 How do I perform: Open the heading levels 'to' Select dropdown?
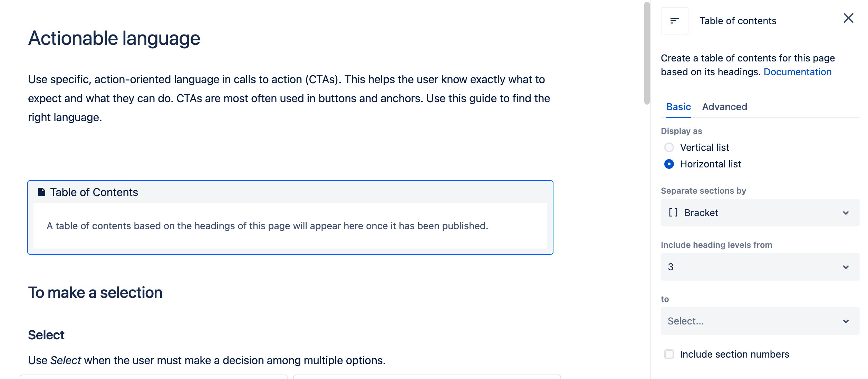click(x=760, y=321)
